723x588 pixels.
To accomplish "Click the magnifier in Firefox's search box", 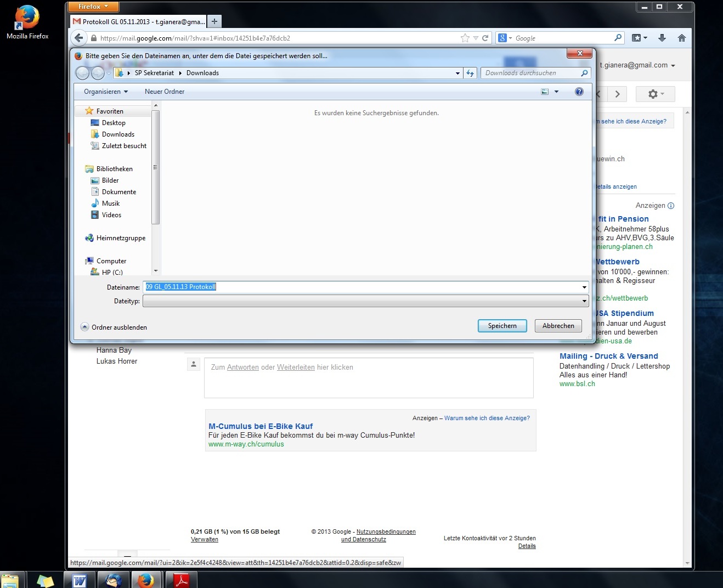I will pyautogui.click(x=618, y=38).
